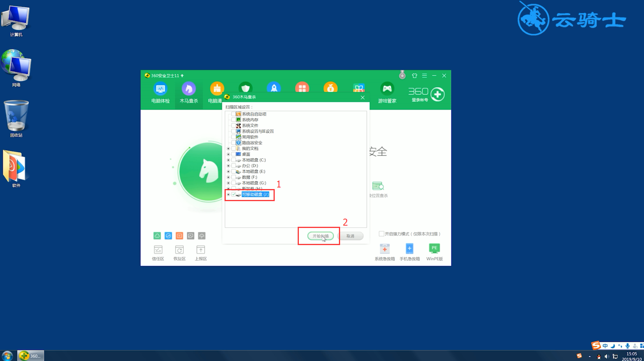Expand the 数据 (F:) node

[228, 177]
